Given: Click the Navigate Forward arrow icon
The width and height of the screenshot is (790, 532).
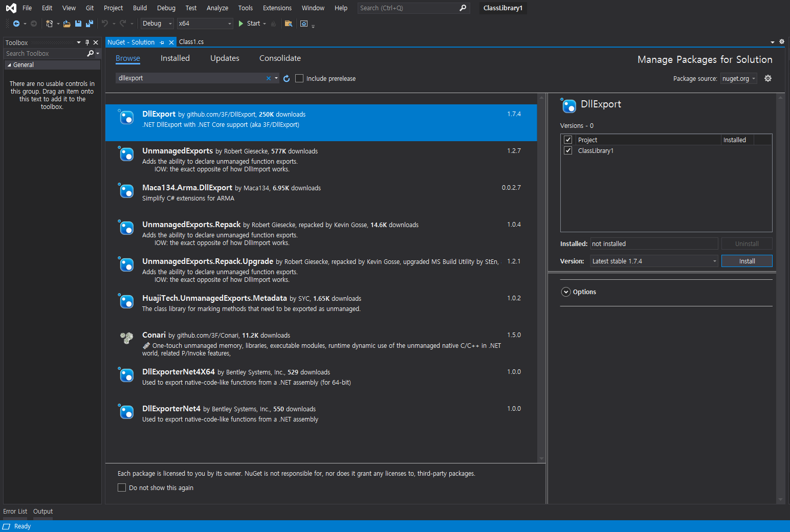Looking at the screenshot, I should coord(34,24).
